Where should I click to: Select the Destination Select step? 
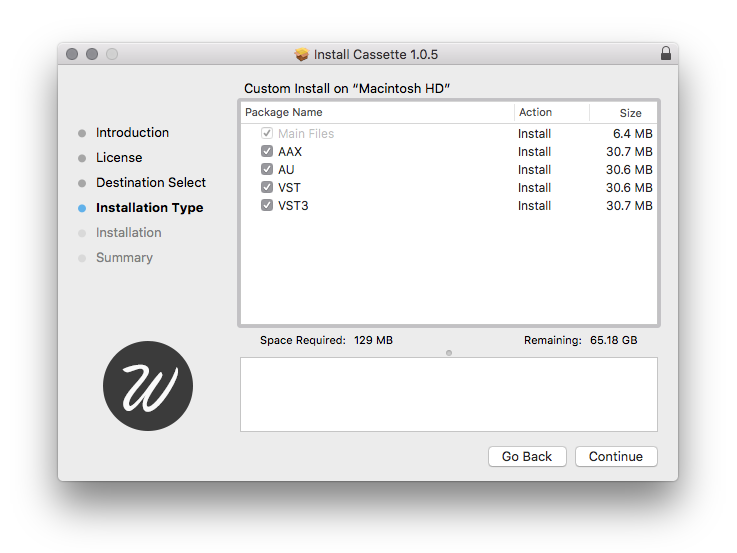(x=151, y=182)
